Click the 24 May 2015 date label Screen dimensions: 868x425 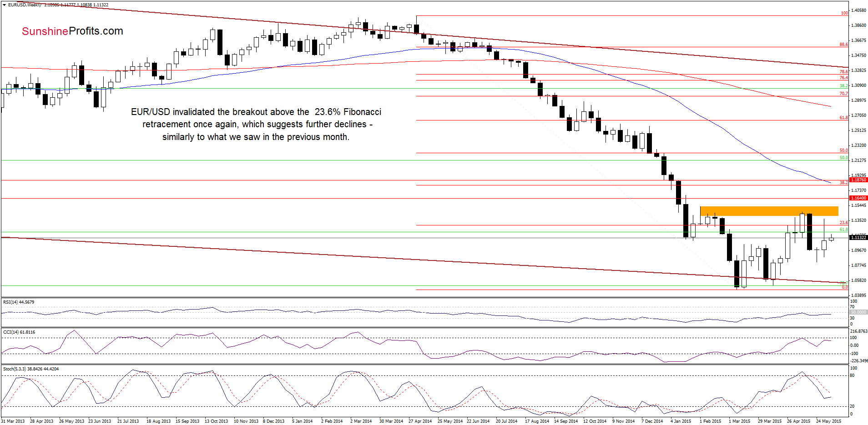click(828, 421)
